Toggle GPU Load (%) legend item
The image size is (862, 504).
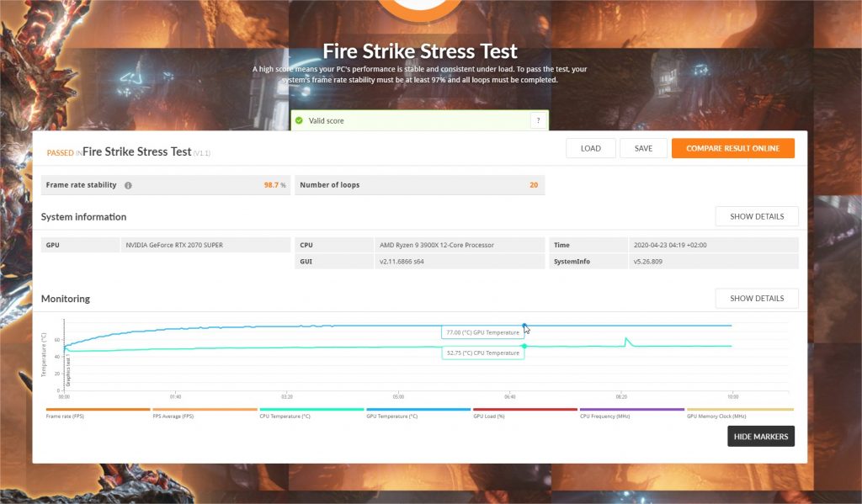click(525, 413)
